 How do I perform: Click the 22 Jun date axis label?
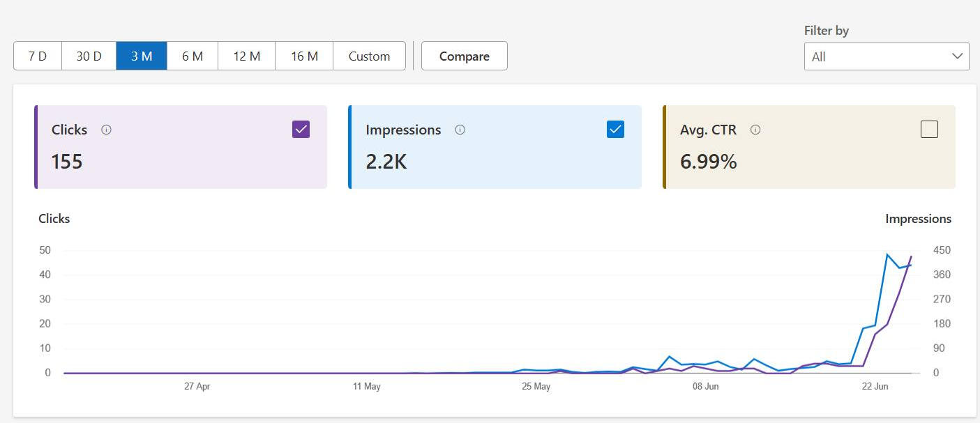tap(875, 387)
